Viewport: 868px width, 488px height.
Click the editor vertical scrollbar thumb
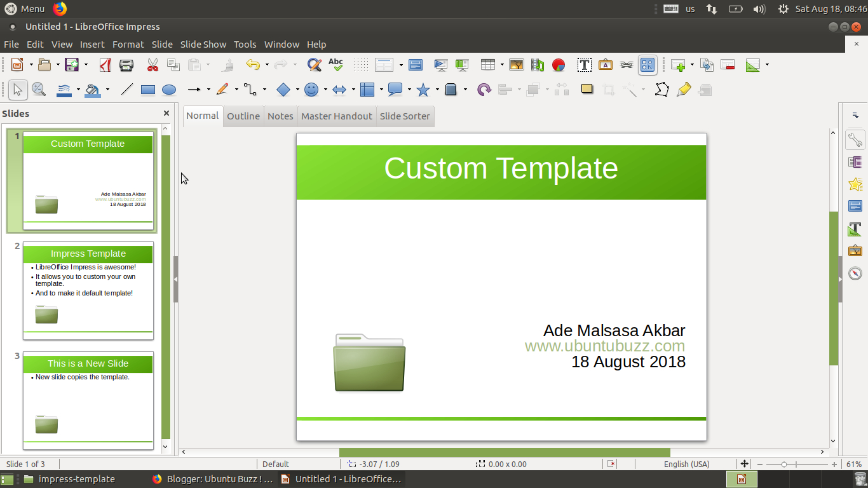(834, 288)
